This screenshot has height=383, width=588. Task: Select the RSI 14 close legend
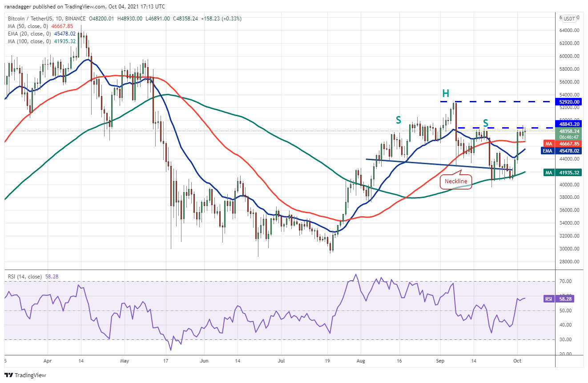(33, 277)
